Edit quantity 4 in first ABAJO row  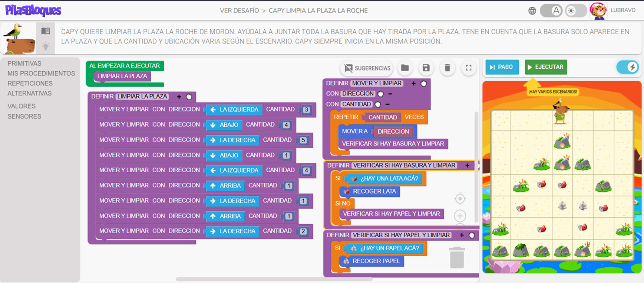click(x=286, y=125)
